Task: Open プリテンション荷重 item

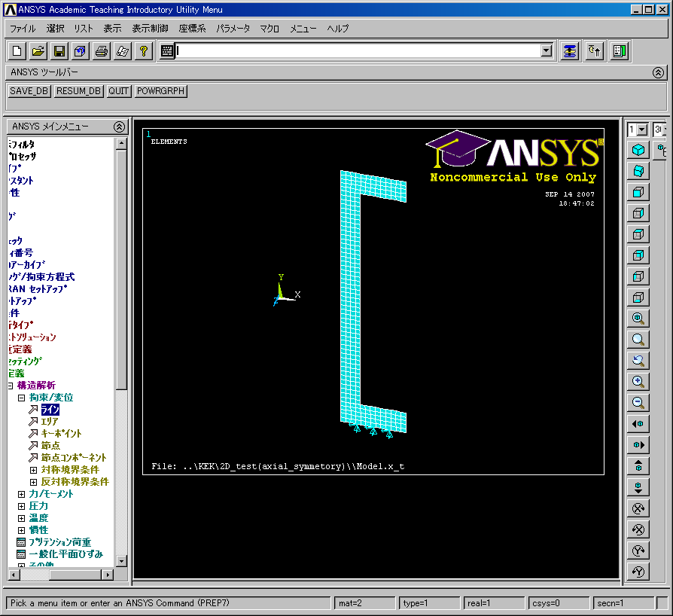Action: tap(59, 542)
